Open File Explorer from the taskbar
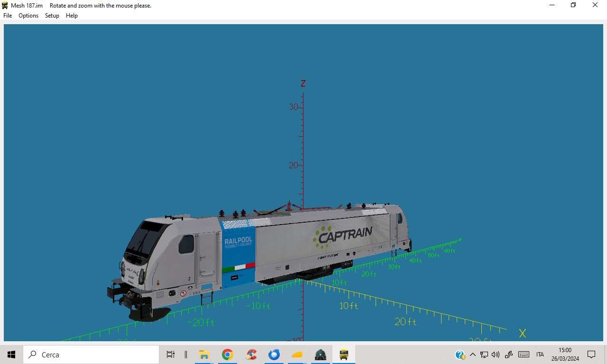The height and width of the screenshot is (364, 607). pos(204,355)
